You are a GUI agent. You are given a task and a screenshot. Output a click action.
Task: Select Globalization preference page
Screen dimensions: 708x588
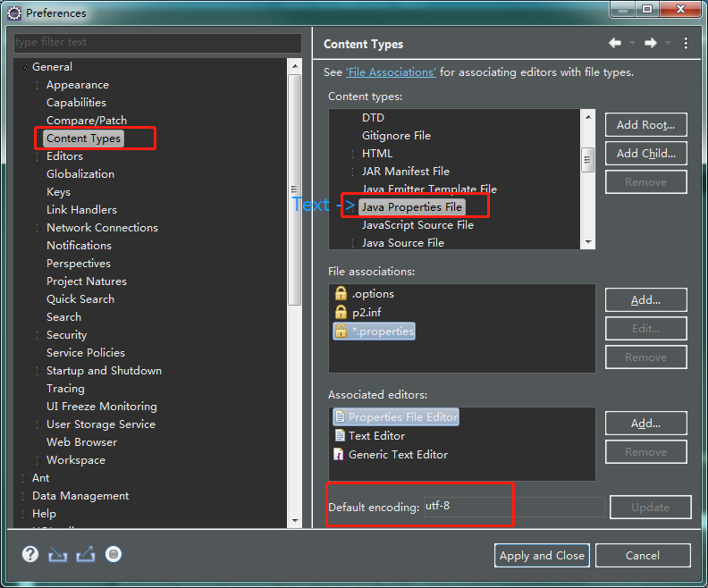(x=80, y=174)
